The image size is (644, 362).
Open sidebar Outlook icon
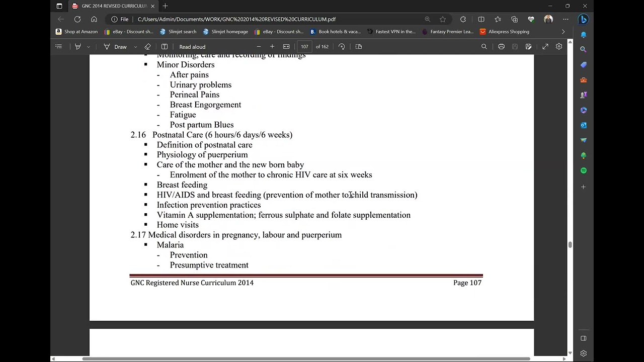584,125
